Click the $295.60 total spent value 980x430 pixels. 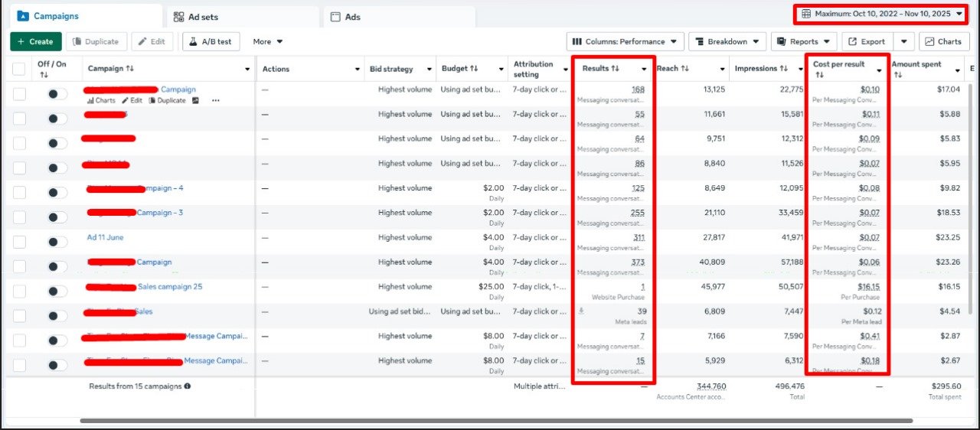[x=945, y=386]
